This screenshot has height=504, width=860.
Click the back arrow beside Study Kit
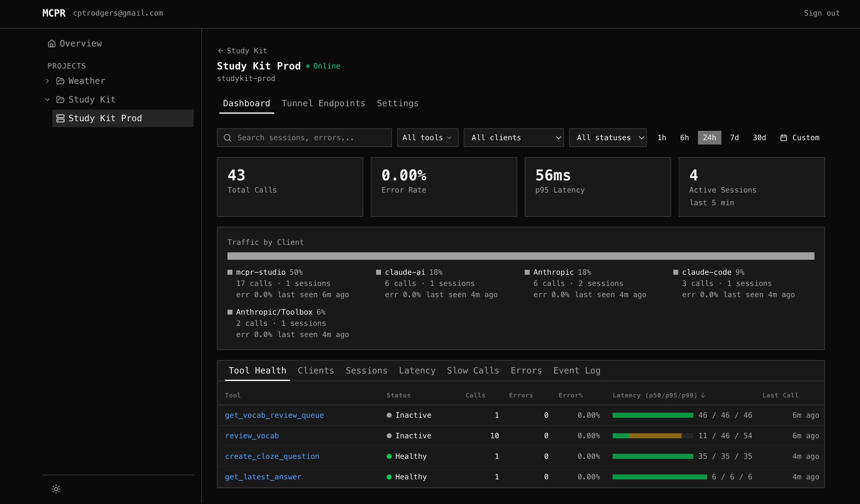(x=220, y=50)
